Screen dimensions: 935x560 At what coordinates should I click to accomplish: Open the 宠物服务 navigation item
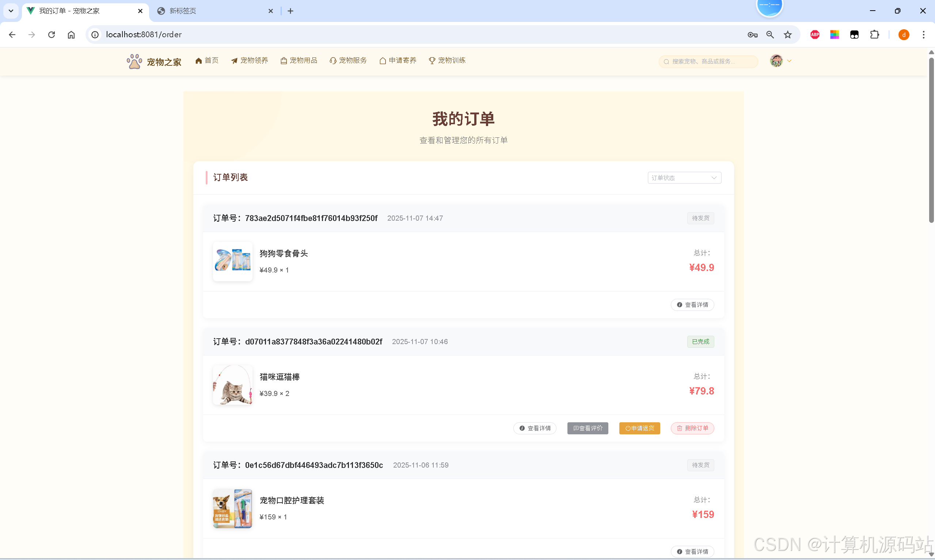click(348, 60)
